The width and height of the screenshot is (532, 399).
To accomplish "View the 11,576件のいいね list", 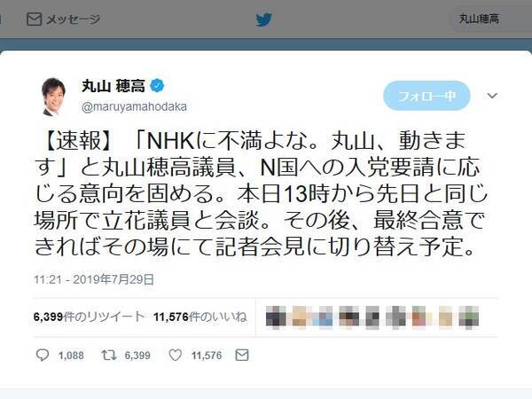I will coord(200,317).
